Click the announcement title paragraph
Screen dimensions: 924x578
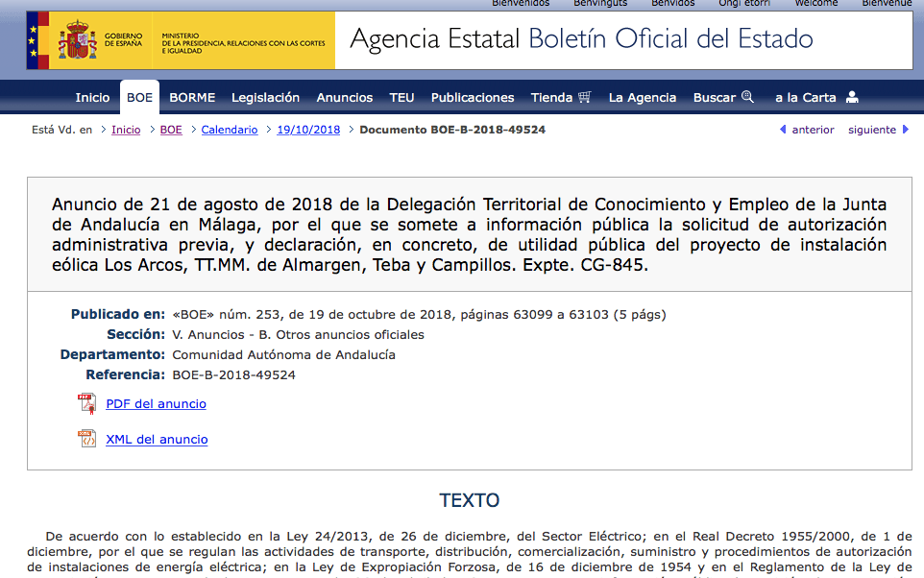coord(469,234)
